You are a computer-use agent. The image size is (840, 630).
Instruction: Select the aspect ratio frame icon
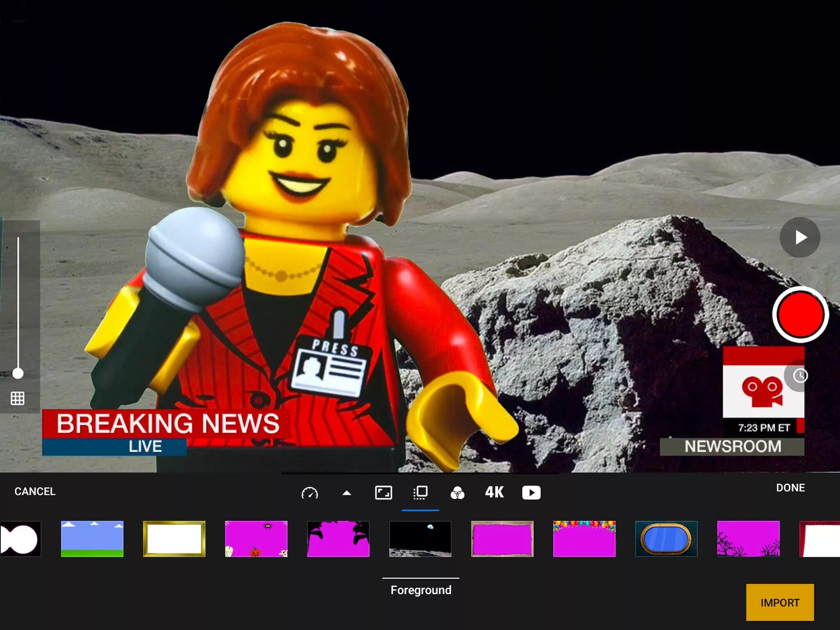(383, 493)
